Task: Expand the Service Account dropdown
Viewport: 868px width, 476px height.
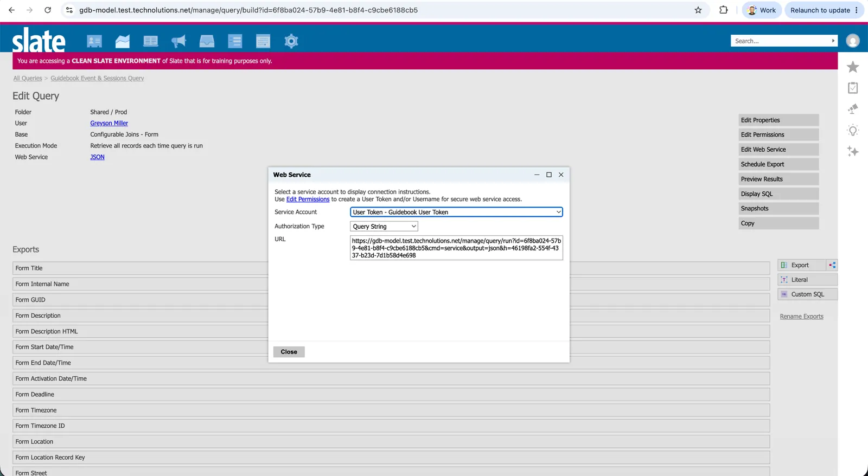Action: pos(456,212)
